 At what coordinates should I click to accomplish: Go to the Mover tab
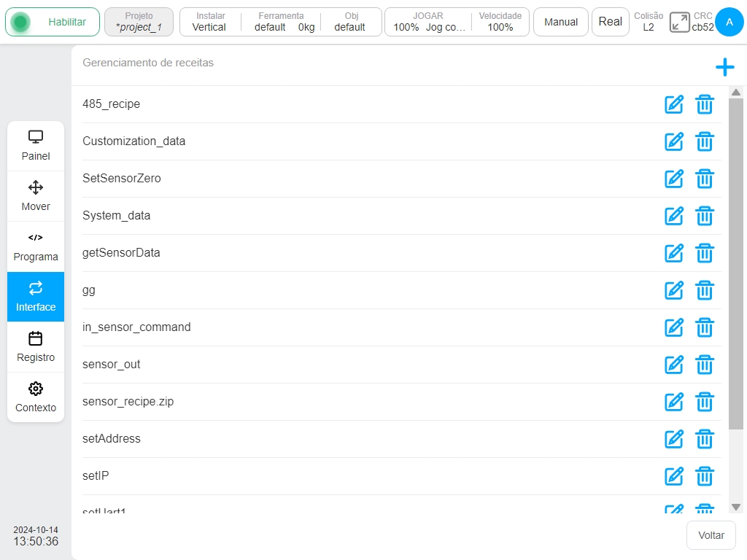click(36, 196)
